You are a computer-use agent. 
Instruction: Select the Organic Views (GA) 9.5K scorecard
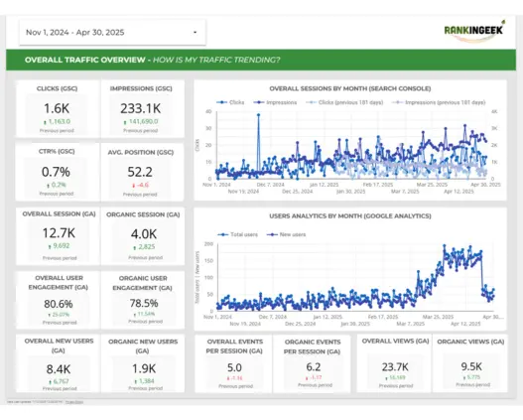469,363
